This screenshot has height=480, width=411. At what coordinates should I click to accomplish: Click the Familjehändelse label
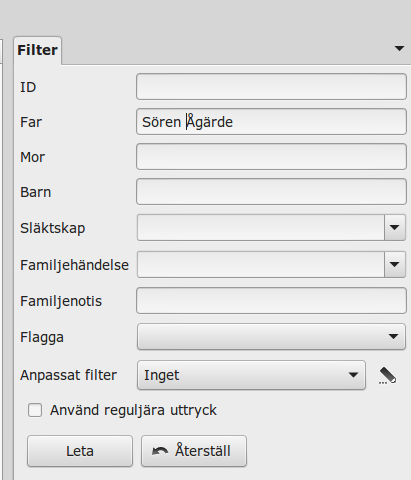tap(74, 265)
